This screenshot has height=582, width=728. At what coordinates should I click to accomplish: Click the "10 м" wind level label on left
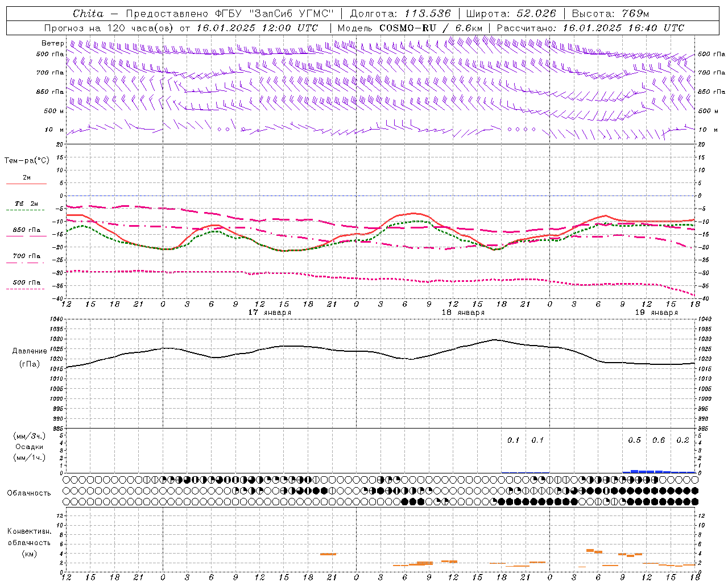click(x=55, y=130)
